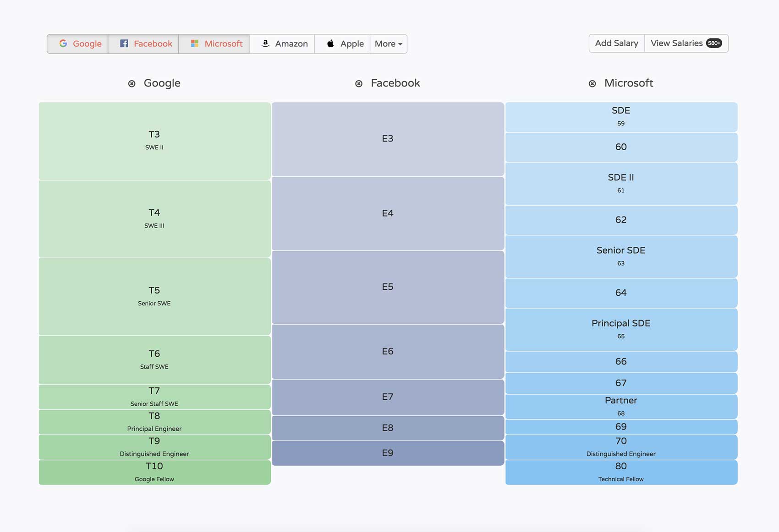This screenshot has width=779, height=532.
Task: Select the Facebook E8 level block
Action: point(388,428)
